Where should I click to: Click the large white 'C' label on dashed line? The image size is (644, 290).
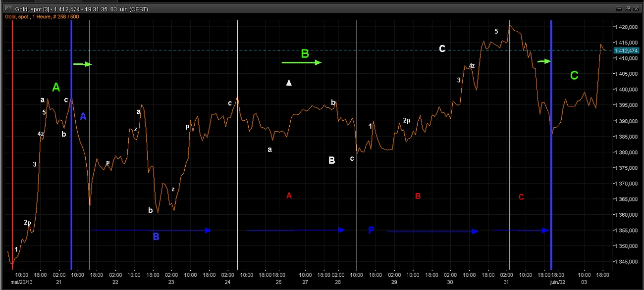pos(442,48)
